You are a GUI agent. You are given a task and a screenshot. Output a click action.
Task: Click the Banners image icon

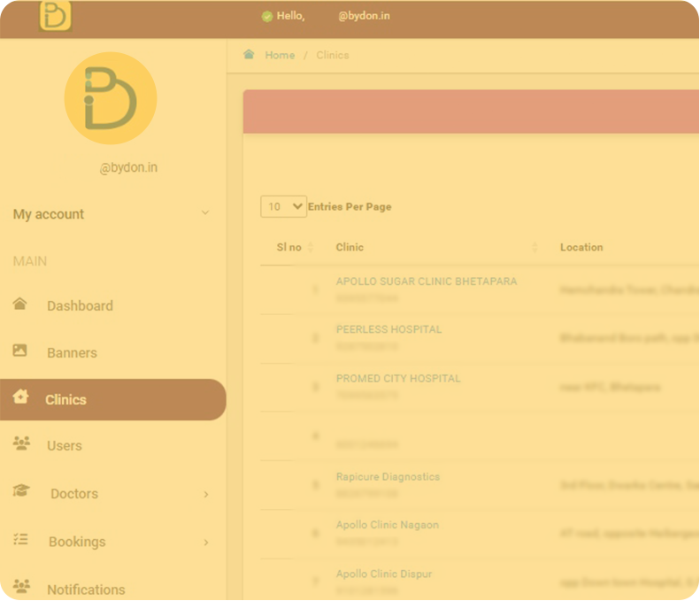pos(20,351)
